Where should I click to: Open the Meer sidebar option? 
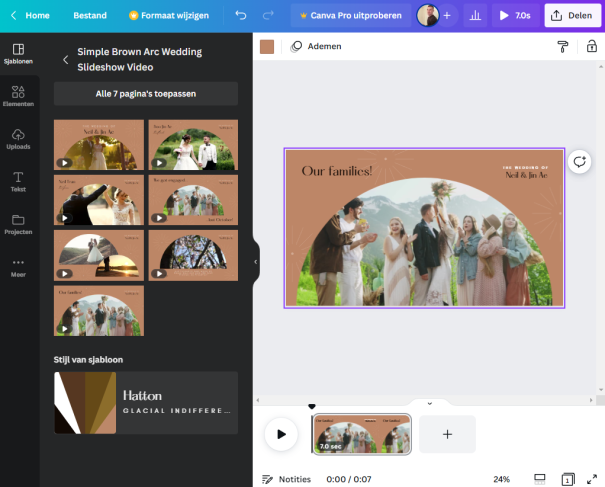[18, 267]
